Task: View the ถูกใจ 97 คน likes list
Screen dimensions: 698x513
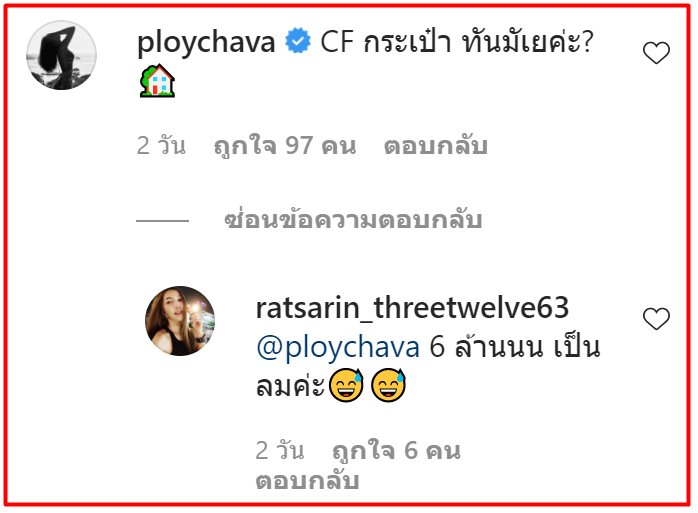Action: tap(285, 146)
